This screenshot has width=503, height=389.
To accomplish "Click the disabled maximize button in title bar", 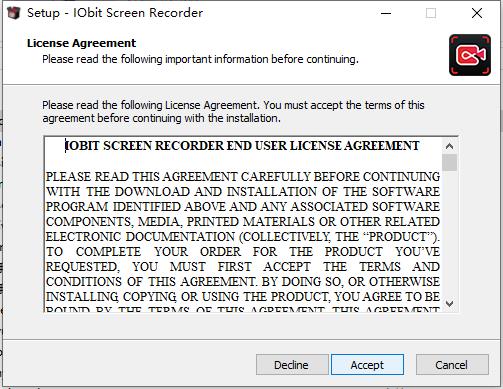I will pyautogui.click(x=431, y=13).
